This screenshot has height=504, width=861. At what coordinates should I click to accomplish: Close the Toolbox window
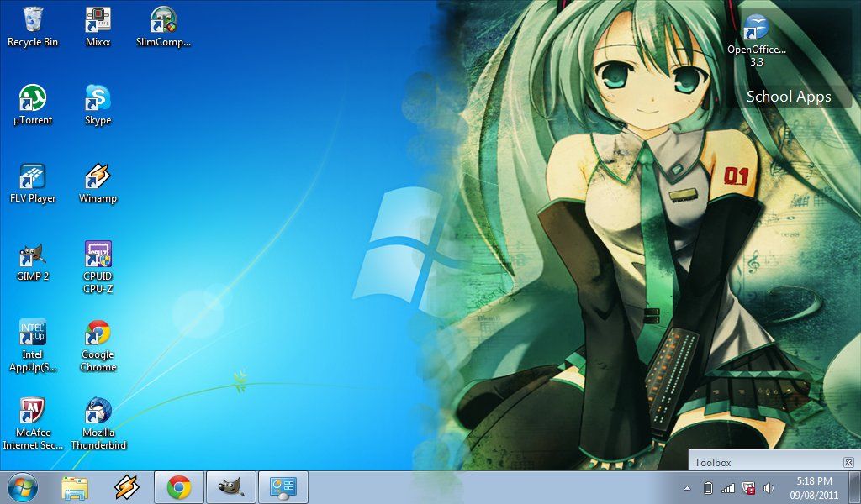[x=848, y=462]
